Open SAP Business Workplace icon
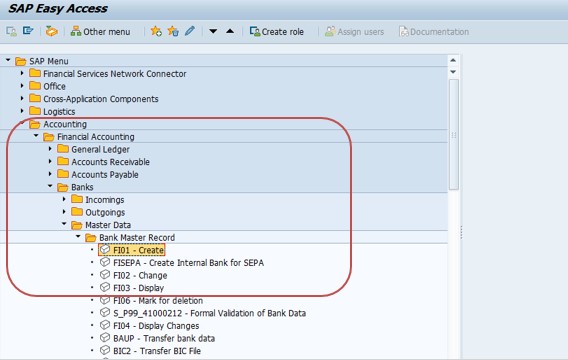The image size is (568, 360). 51,32
